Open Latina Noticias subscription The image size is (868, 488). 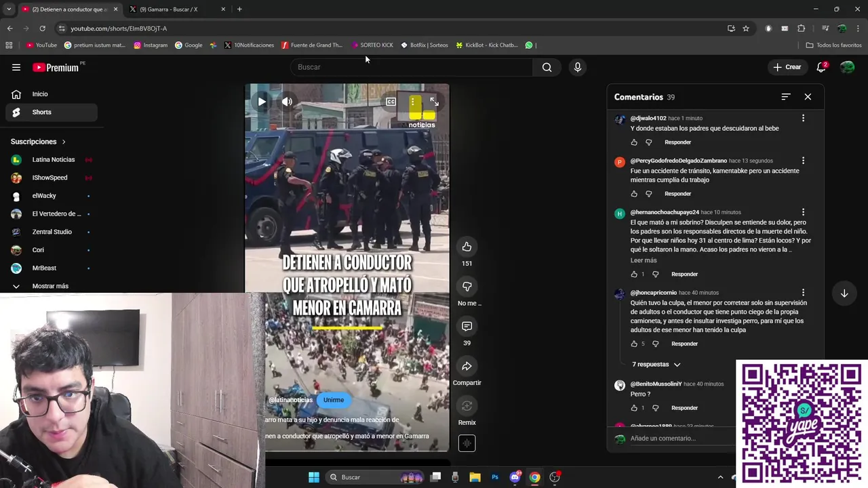click(52, 160)
